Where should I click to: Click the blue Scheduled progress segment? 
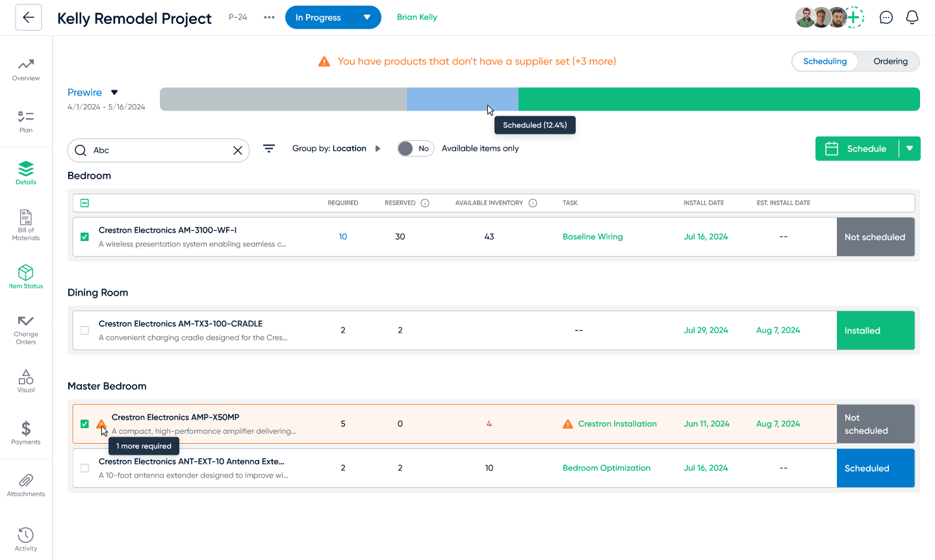click(x=463, y=99)
